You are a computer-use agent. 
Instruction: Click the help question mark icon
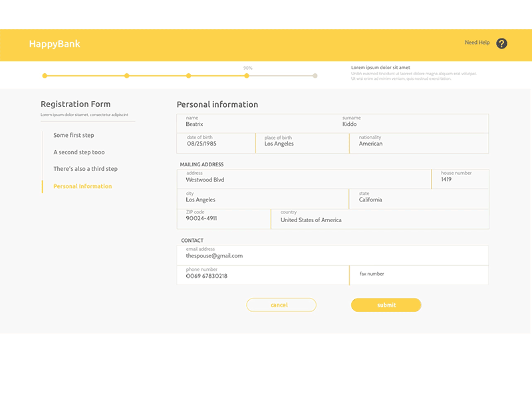tap(501, 43)
